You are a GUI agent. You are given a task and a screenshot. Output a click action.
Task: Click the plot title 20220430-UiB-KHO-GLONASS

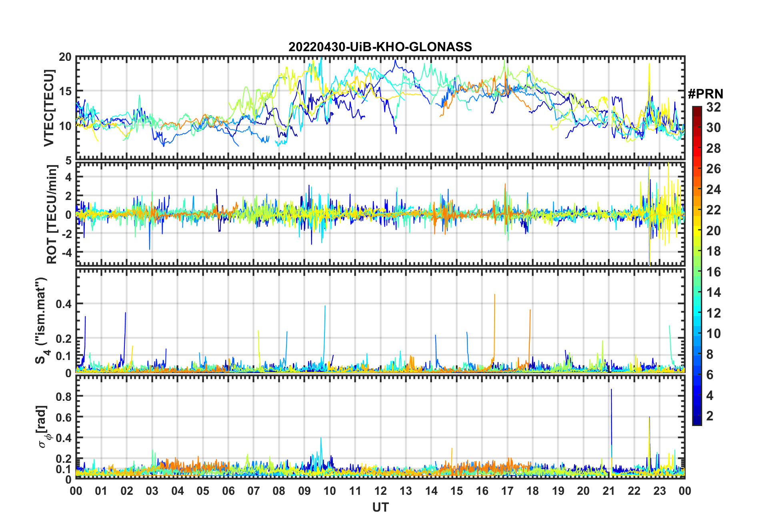(380, 47)
